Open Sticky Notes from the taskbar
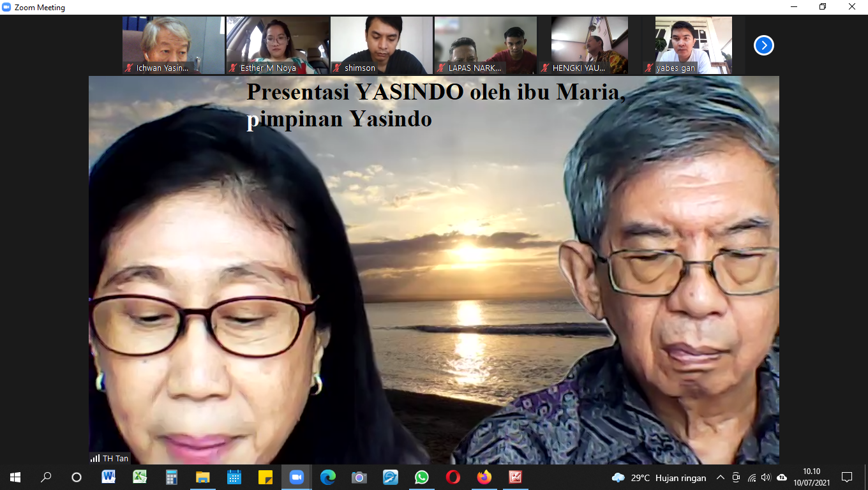The image size is (868, 490). click(x=265, y=477)
